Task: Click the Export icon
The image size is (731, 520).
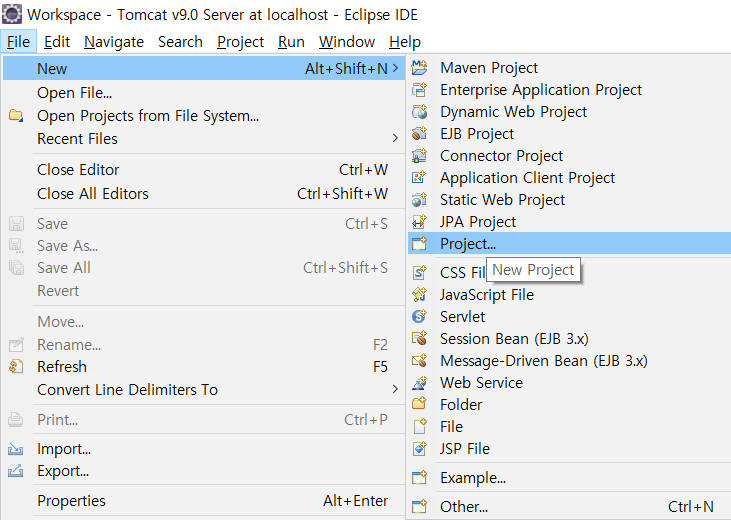Action: [x=15, y=471]
